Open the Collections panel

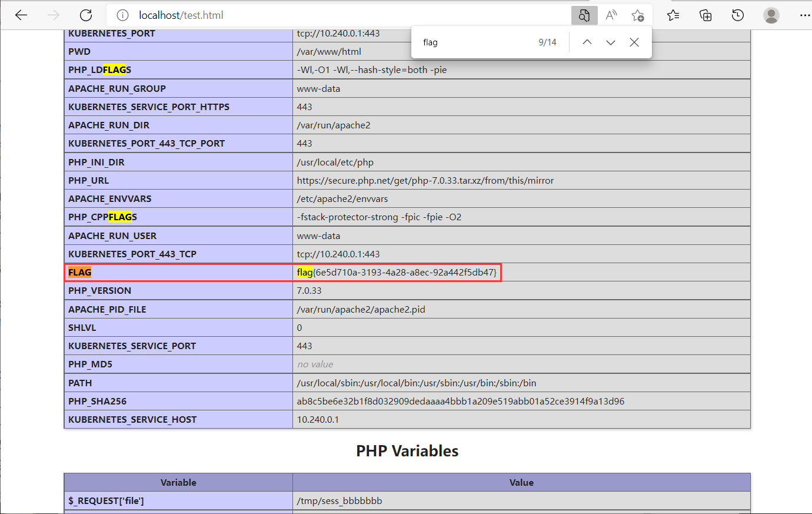[x=705, y=15]
